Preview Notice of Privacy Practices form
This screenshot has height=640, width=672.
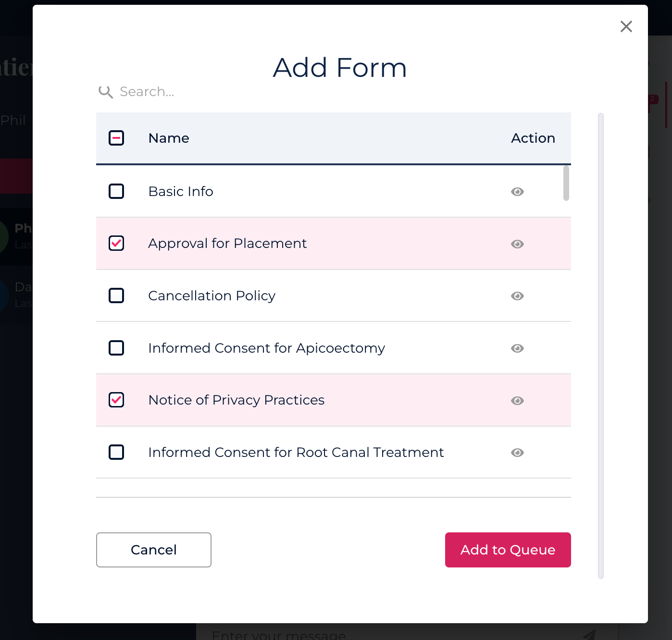pyautogui.click(x=517, y=401)
